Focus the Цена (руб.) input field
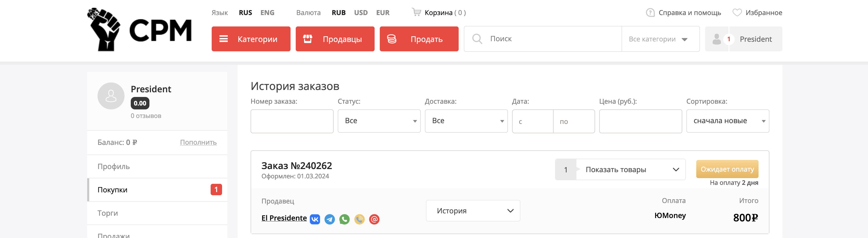The width and height of the screenshot is (868, 238). coord(640,121)
